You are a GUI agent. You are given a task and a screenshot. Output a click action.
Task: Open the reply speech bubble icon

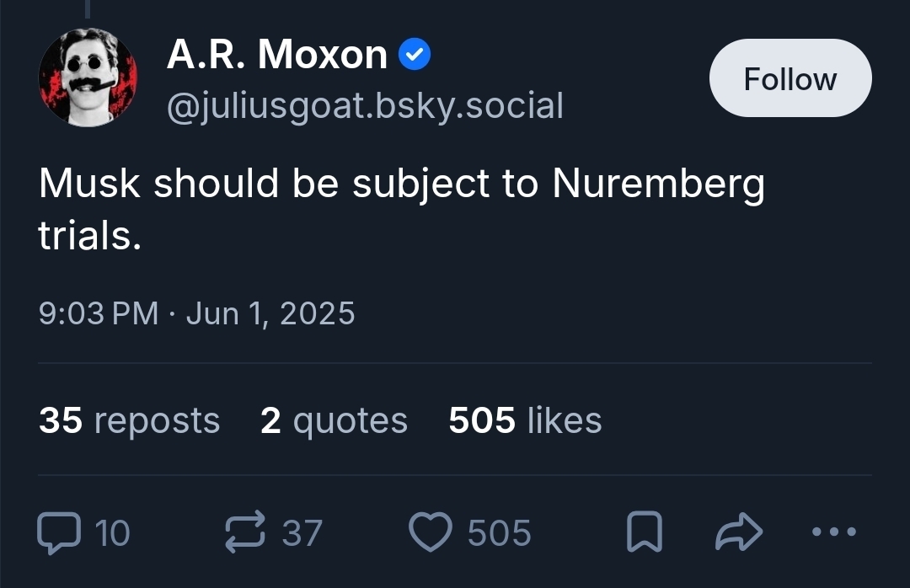pos(57,532)
